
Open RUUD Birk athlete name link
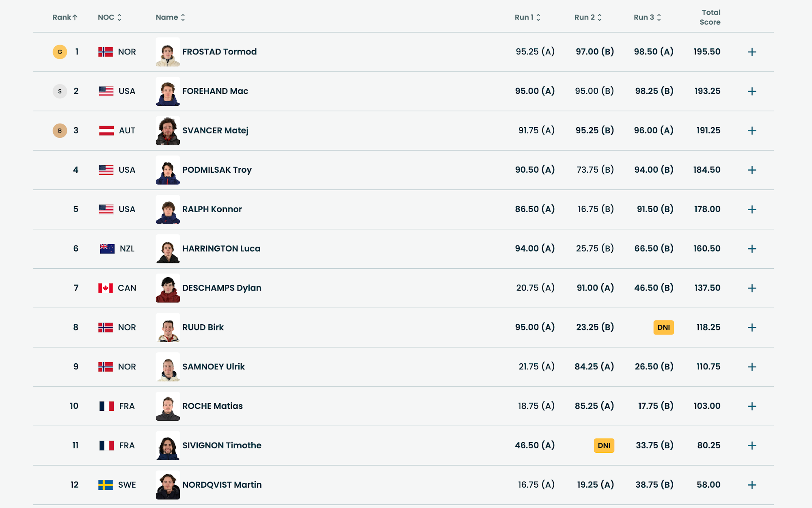click(203, 328)
